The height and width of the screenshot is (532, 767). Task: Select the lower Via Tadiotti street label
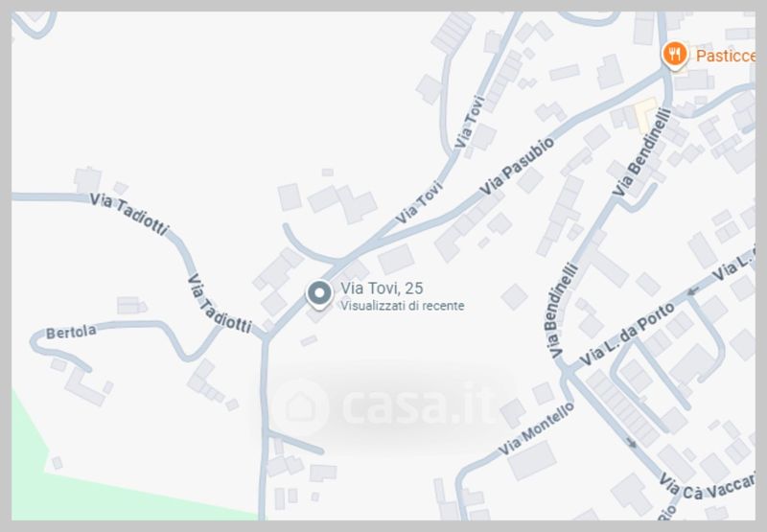[x=220, y=304]
